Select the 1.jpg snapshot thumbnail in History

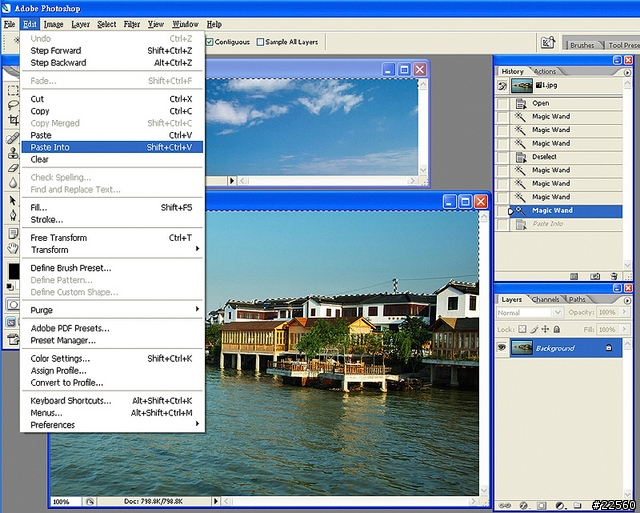click(522, 85)
